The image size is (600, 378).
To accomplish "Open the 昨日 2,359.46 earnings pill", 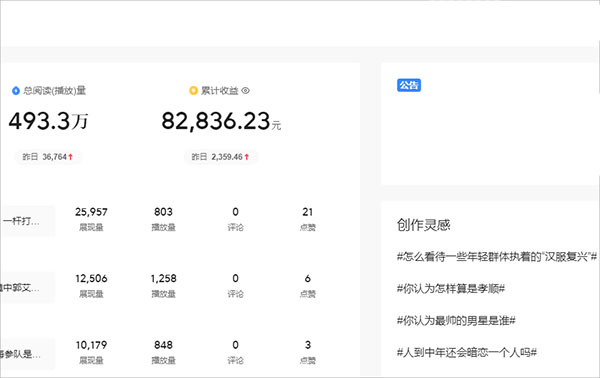I will pos(221,157).
